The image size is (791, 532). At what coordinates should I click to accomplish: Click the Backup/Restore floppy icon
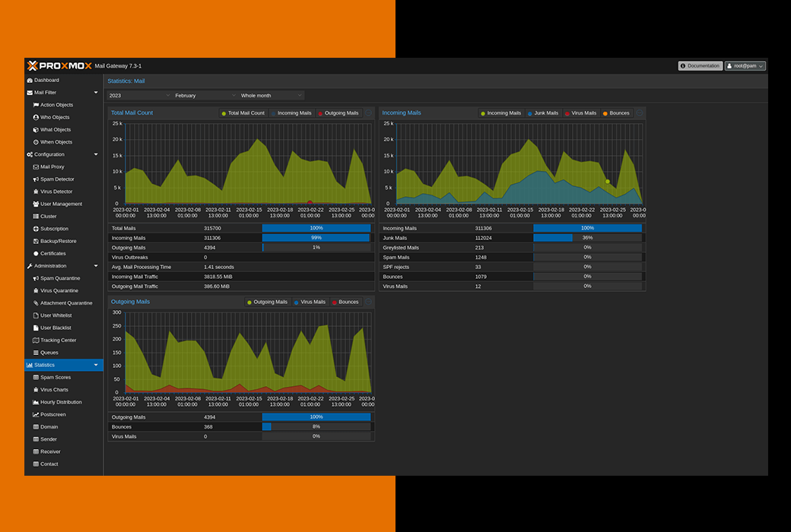pos(36,241)
